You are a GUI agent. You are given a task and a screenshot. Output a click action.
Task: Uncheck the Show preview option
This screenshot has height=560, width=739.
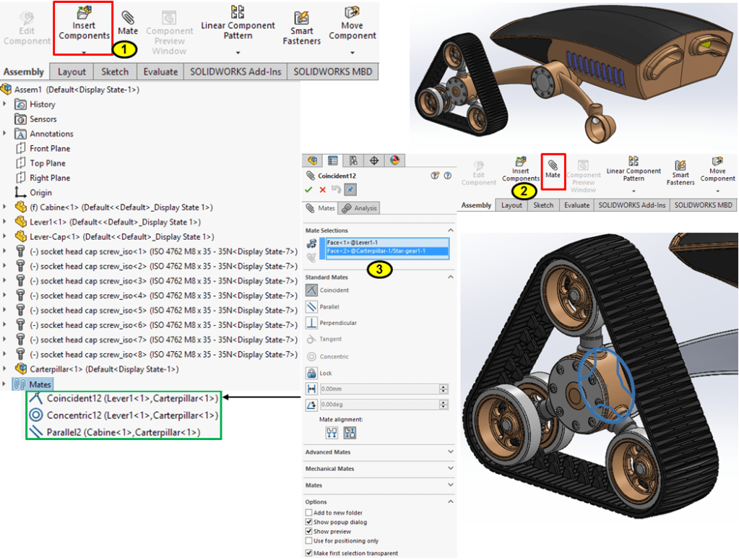click(309, 531)
